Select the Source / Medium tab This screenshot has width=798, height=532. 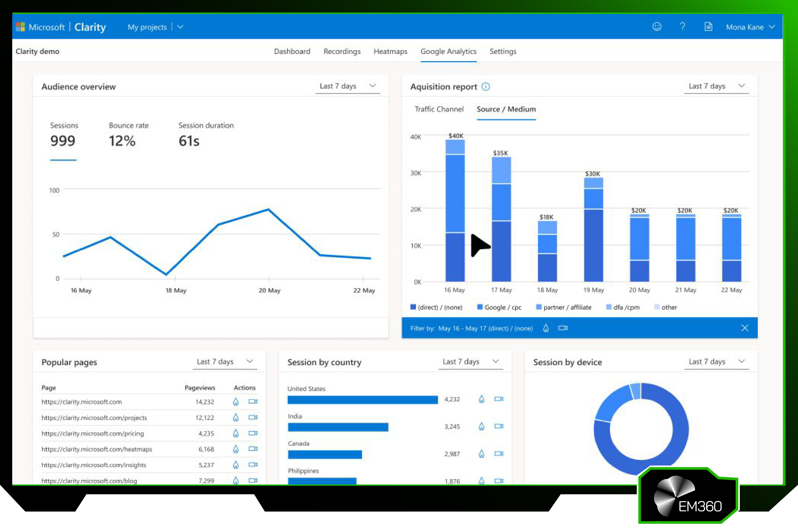point(506,109)
